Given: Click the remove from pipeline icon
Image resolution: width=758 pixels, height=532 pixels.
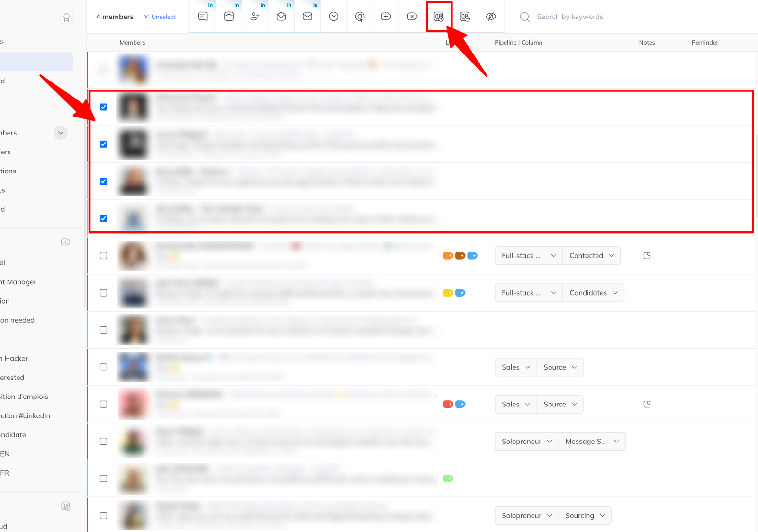Looking at the screenshot, I should point(465,17).
